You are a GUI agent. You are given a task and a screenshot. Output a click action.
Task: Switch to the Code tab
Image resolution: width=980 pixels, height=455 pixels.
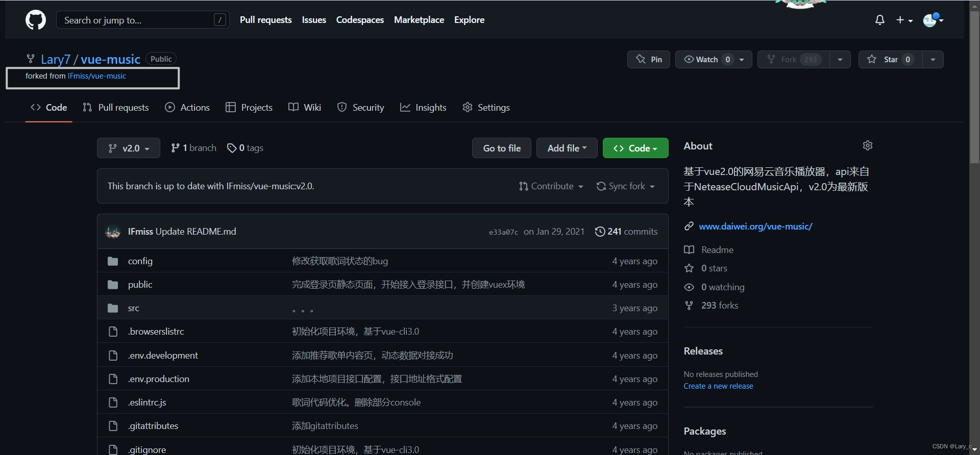[49, 108]
